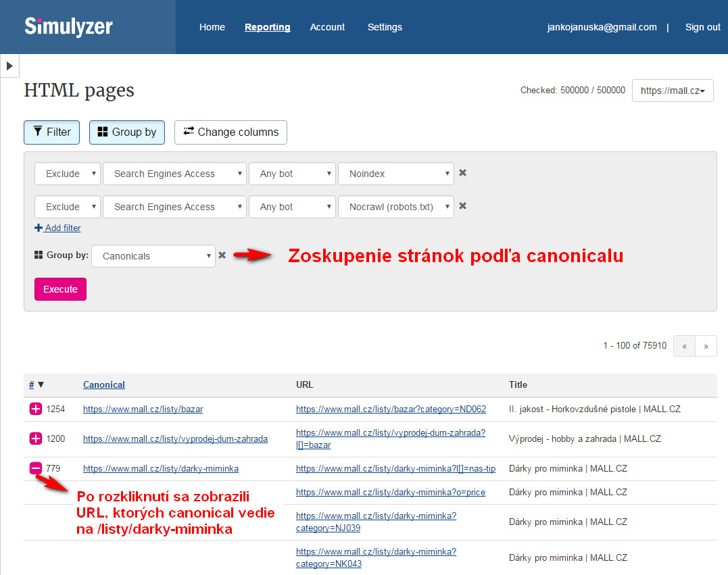Open Search Engines Access dropdown in Nocrawl row

[x=174, y=207]
